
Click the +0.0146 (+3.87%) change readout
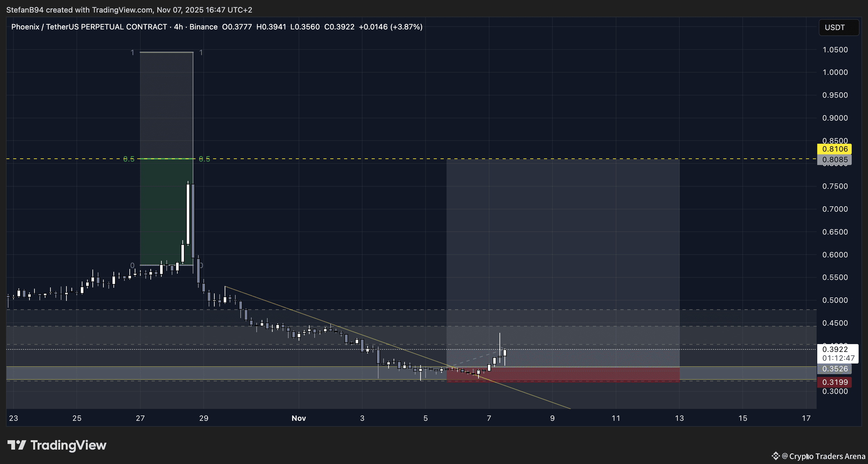pos(390,27)
